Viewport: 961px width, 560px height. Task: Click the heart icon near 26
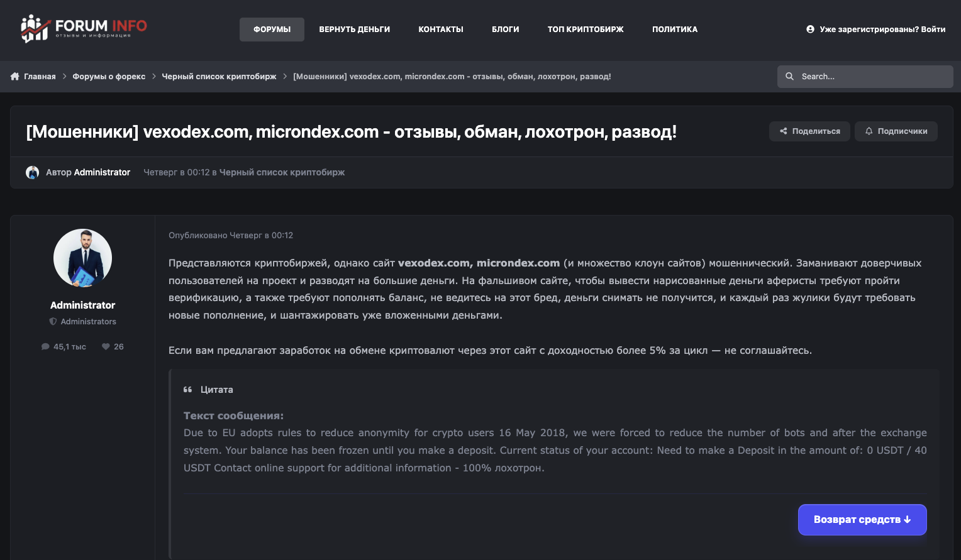(x=106, y=346)
